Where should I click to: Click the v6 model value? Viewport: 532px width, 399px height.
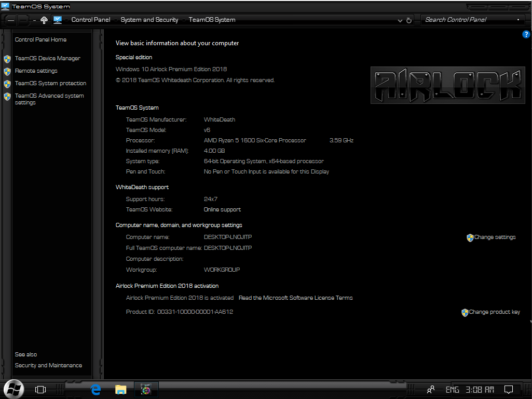(207, 130)
